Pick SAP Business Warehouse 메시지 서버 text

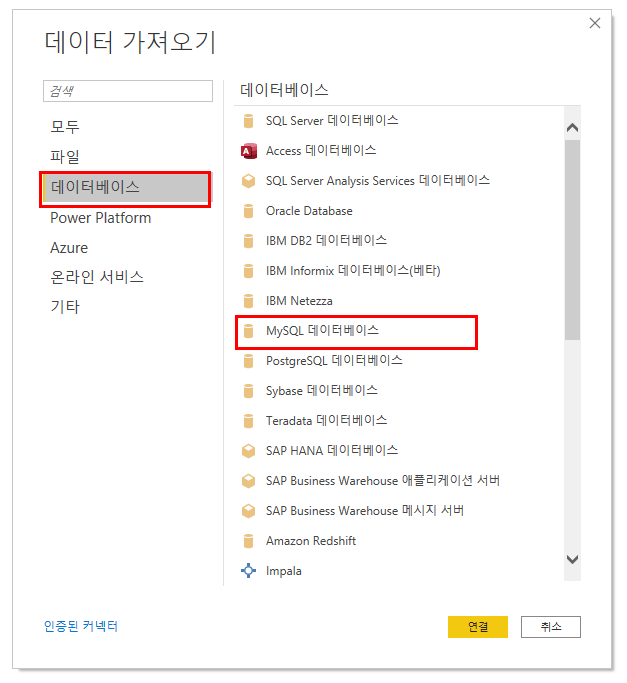(365, 511)
